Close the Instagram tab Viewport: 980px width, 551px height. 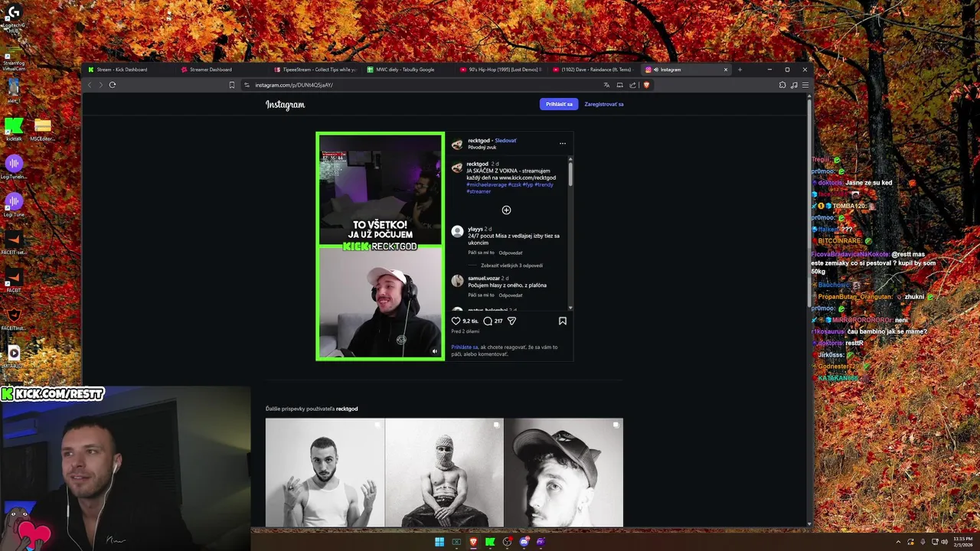pos(726,70)
